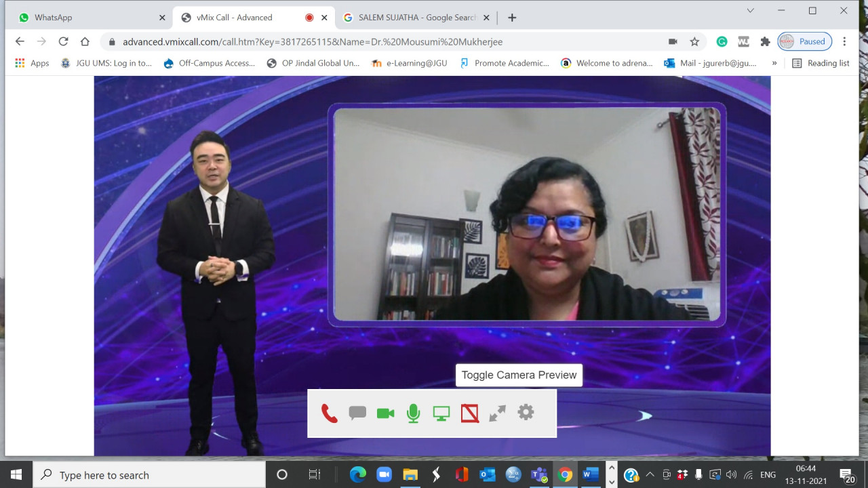Switch to fullscreen with arrows icon
868x488 pixels.
(498, 413)
